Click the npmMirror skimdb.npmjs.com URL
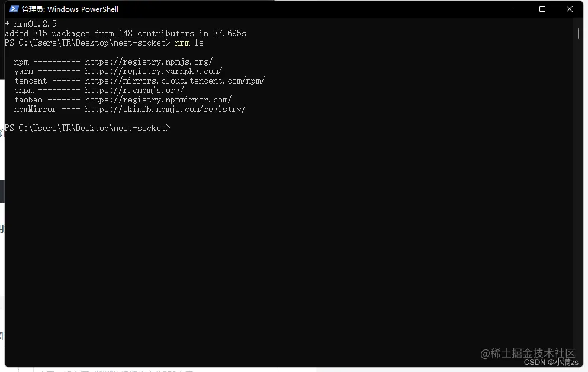 [165, 109]
